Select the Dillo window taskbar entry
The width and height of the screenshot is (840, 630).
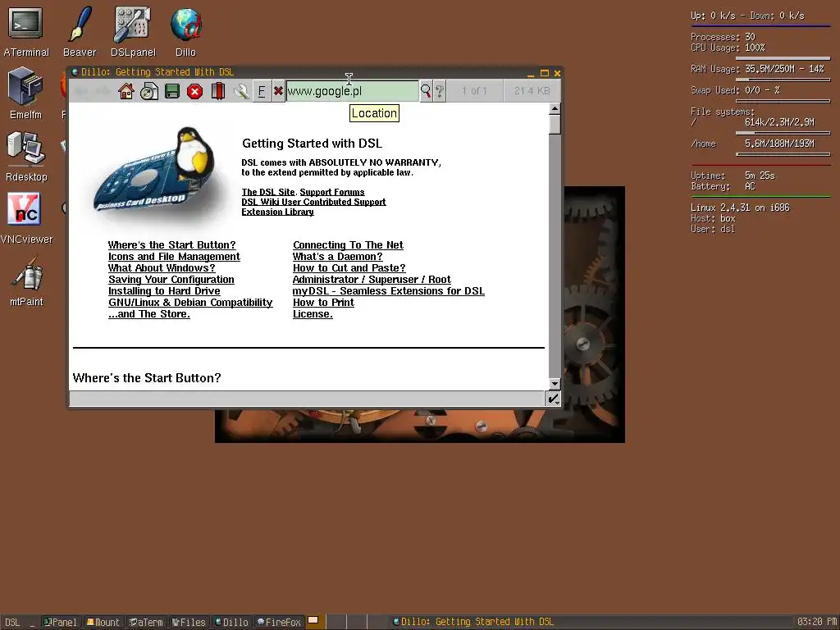473,622
